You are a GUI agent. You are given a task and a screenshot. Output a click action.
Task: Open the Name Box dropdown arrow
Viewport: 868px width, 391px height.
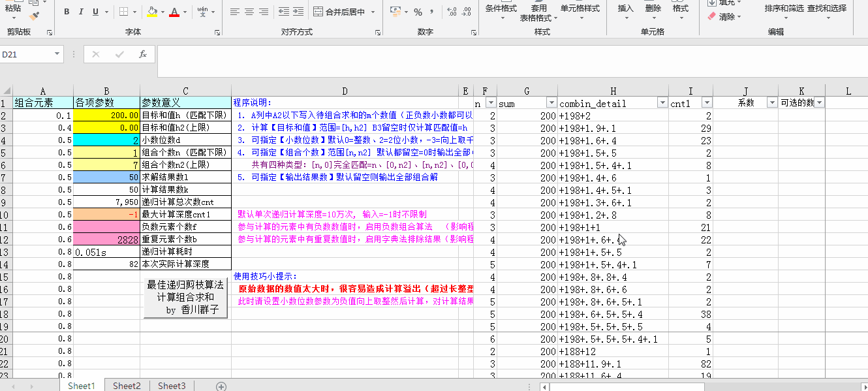pyautogui.click(x=57, y=55)
